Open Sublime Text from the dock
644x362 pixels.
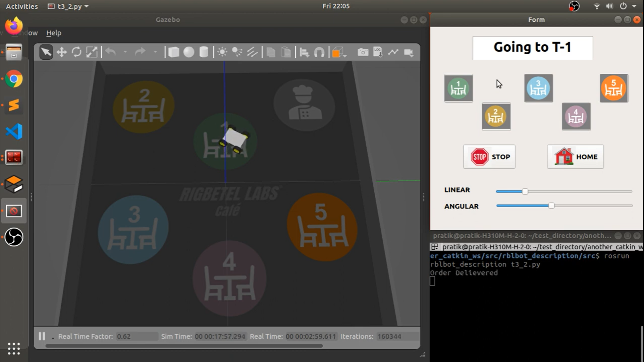(x=14, y=105)
